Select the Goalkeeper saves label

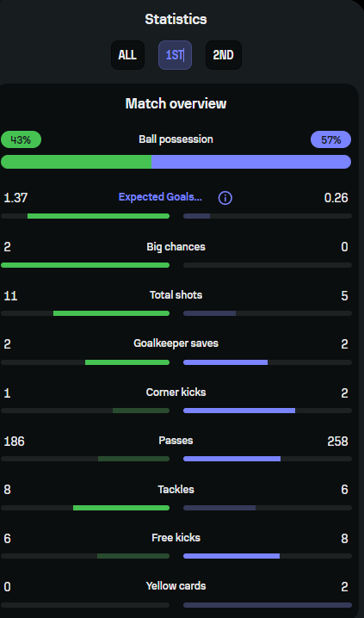(x=176, y=343)
